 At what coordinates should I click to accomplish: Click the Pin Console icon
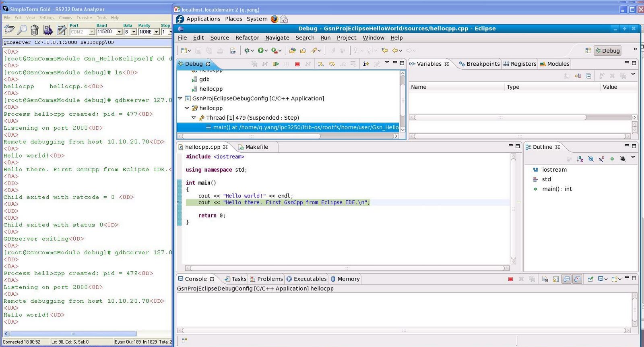pos(590,279)
